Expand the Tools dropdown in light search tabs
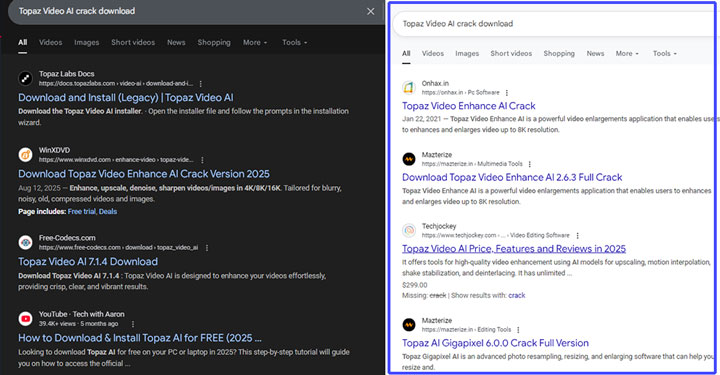The image size is (720, 375). coord(664,53)
